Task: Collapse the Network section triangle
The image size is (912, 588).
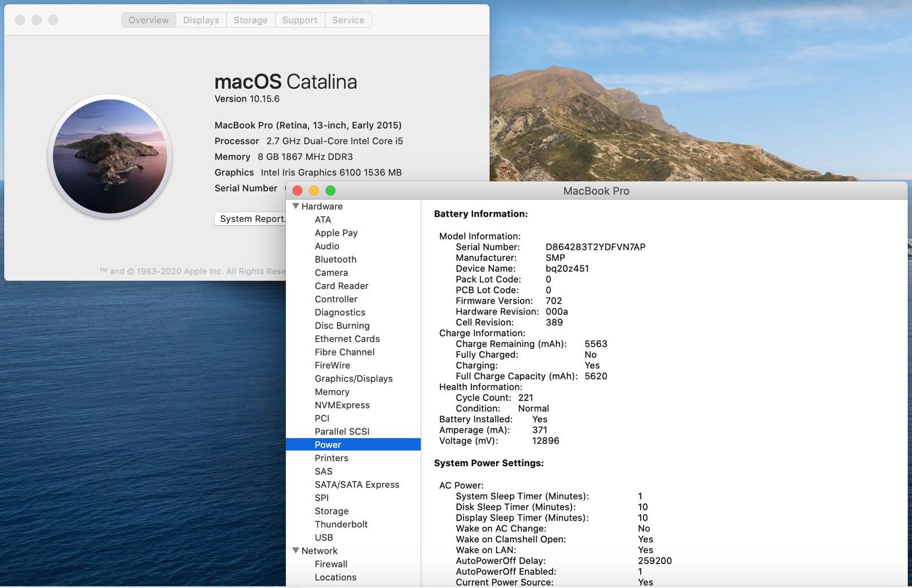Action: (296, 550)
